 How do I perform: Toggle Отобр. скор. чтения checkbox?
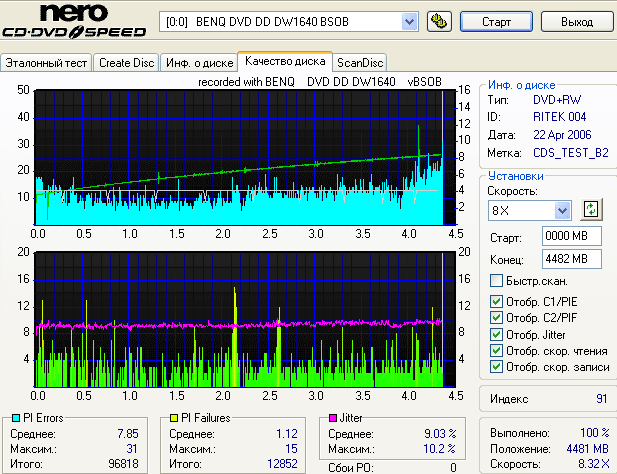coord(496,350)
